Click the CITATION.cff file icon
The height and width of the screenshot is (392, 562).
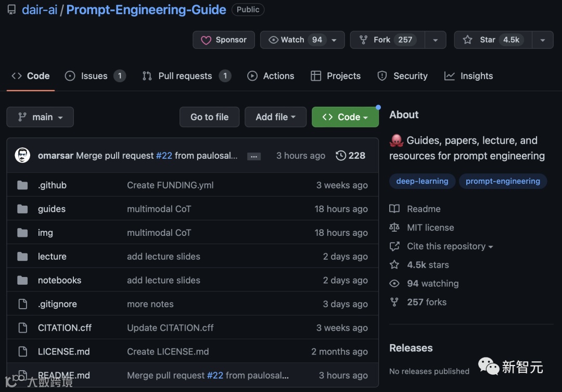[x=22, y=328]
